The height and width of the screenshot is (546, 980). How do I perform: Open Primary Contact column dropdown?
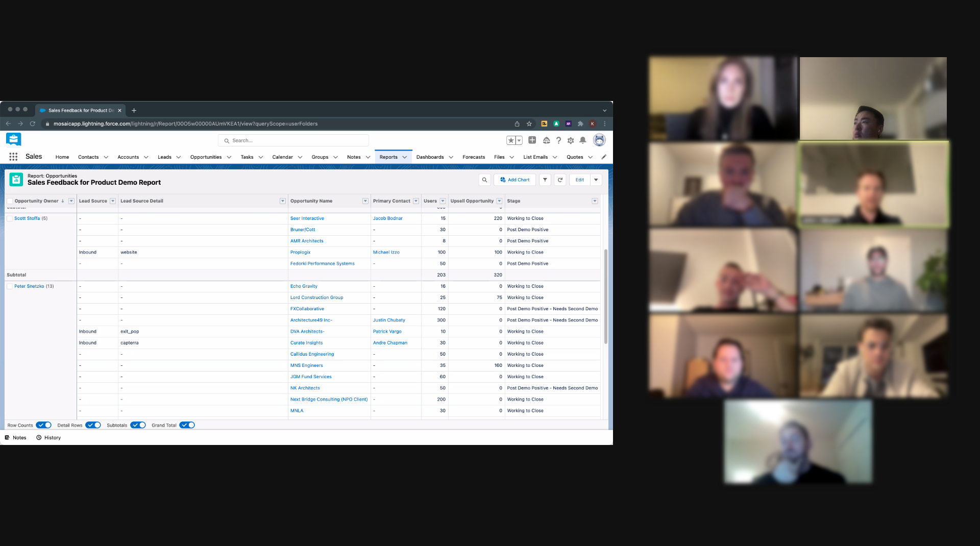pyautogui.click(x=416, y=201)
